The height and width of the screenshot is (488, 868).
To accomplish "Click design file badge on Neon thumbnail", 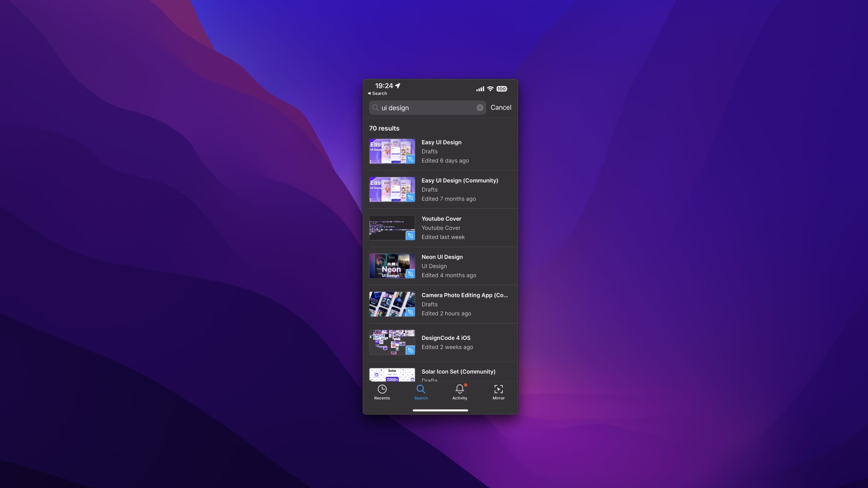I will (x=410, y=274).
